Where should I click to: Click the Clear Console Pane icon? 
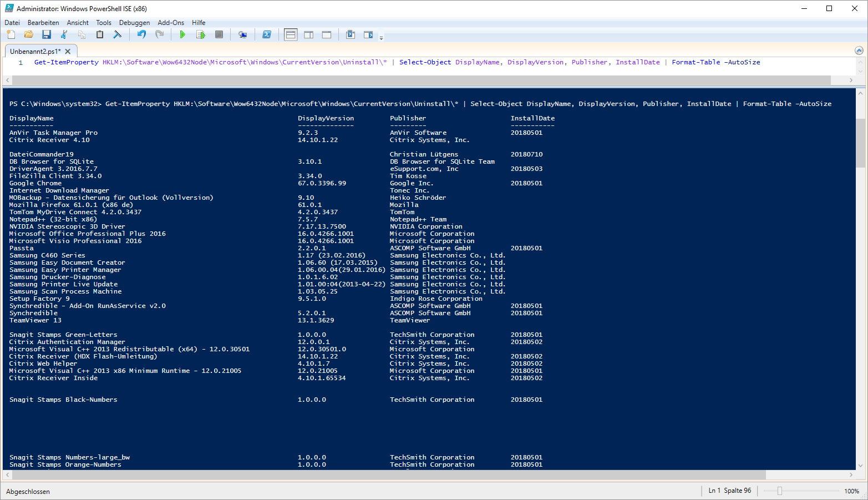117,34
